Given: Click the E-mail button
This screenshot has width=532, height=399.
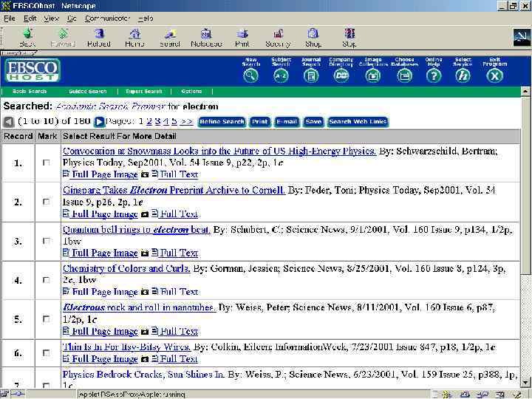Looking at the screenshot, I should (287, 122).
